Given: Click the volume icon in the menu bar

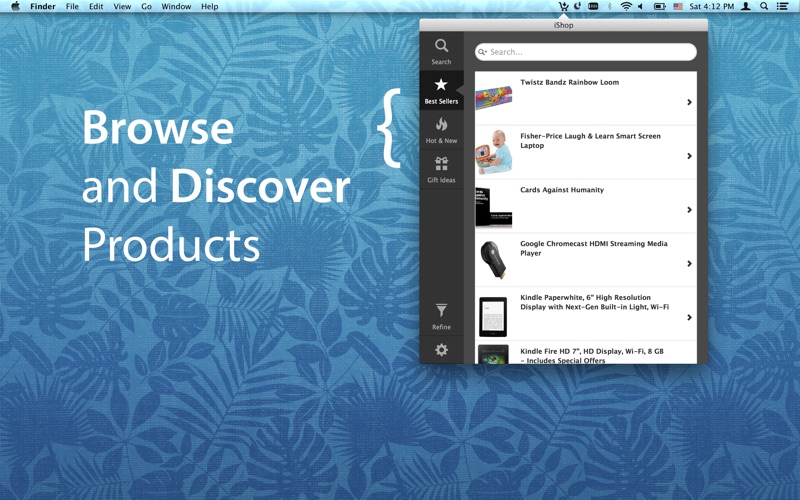Looking at the screenshot, I should 641,6.
